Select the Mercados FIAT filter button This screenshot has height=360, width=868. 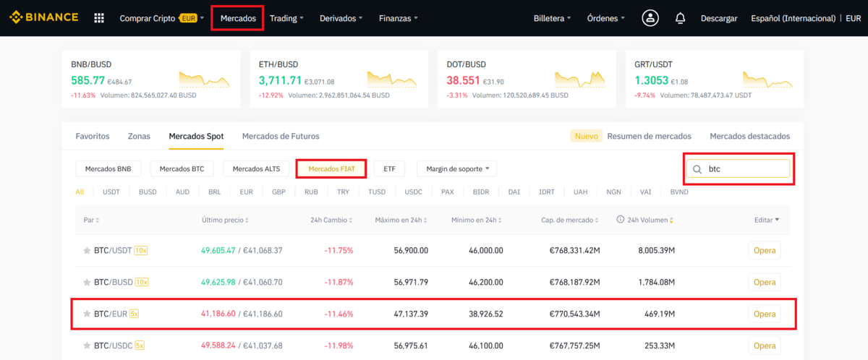pyautogui.click(x=331, y=169)
